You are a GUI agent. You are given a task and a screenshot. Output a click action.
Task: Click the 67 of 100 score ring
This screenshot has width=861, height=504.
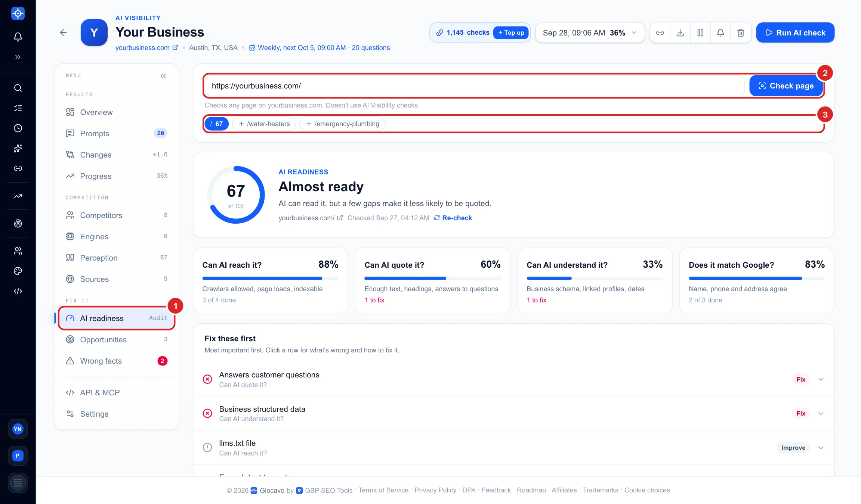tap(236, 195)
